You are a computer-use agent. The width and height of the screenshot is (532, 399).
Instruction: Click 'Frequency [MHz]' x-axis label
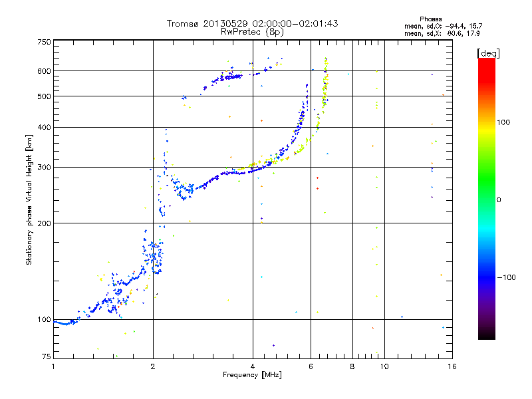point(252,375)
